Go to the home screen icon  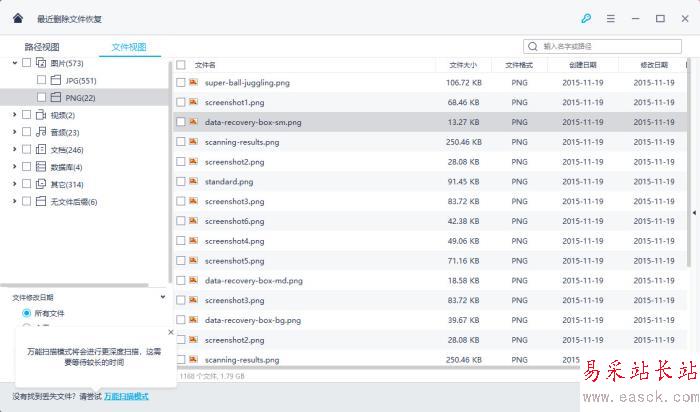18,18
